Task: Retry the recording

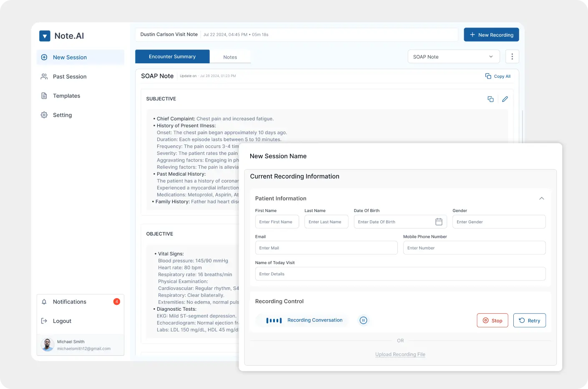Action: (x=530, y=320)
